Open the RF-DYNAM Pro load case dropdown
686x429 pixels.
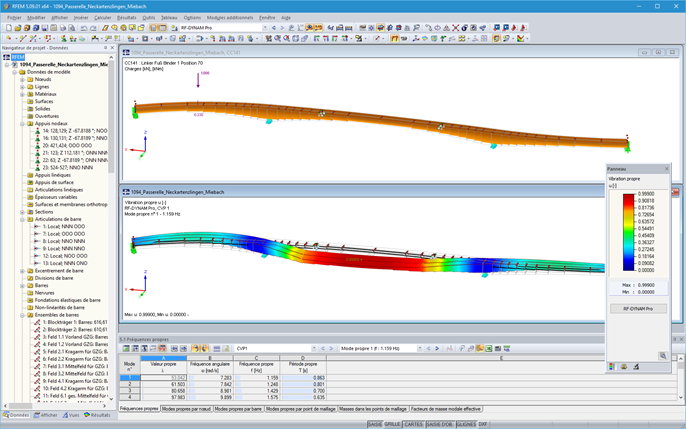(x=265, y=28)
